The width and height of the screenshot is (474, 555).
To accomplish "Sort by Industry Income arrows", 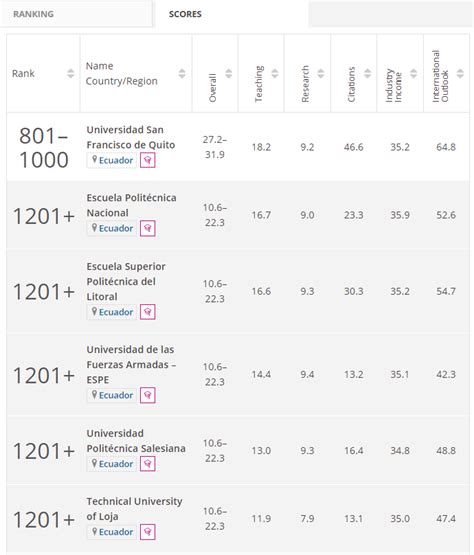I will pyautogui.click(x=413, y=73).
